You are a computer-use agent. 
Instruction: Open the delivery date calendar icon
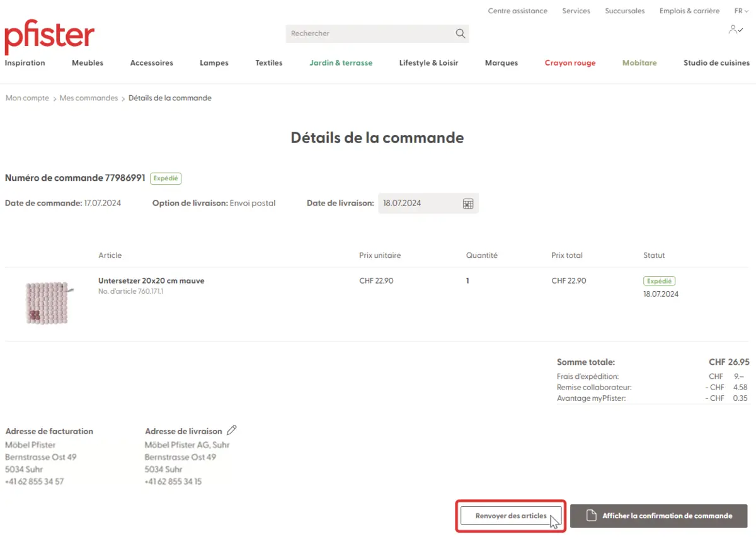coord(468,204)
